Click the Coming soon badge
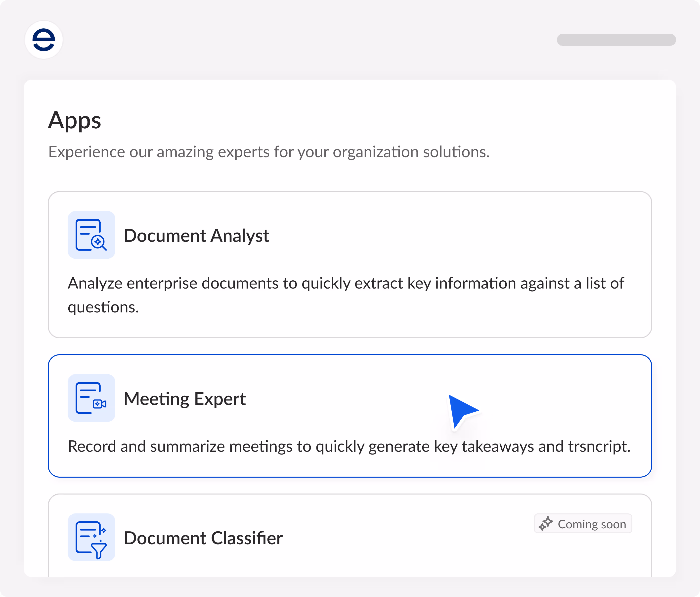Viewport: 700px width, 597px height. (x=583, y=524)
